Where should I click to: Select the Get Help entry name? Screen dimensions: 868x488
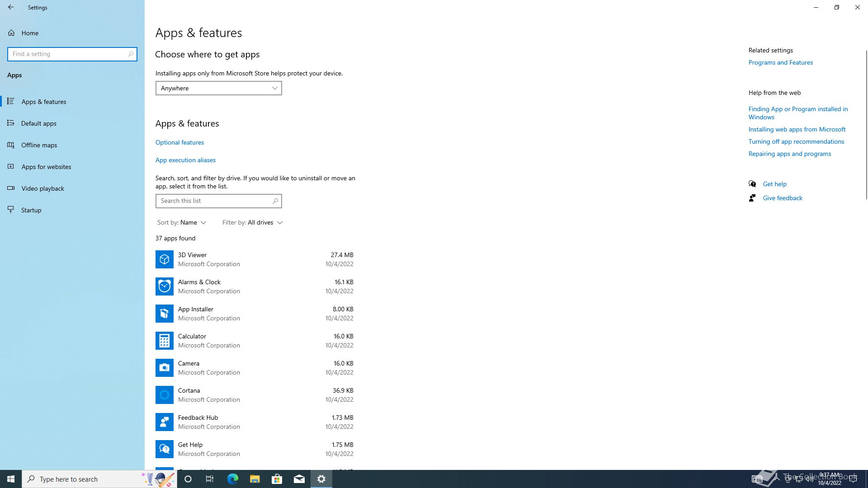pos(190,445)
